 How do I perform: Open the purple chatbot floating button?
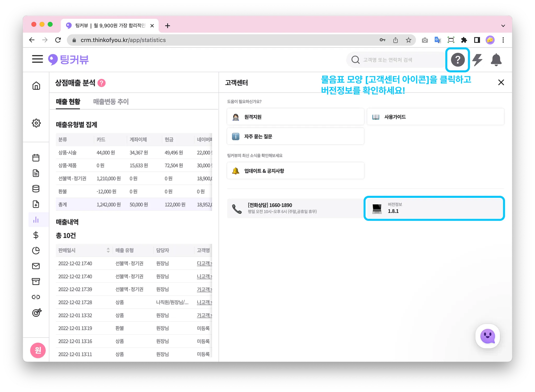point(487,336)
